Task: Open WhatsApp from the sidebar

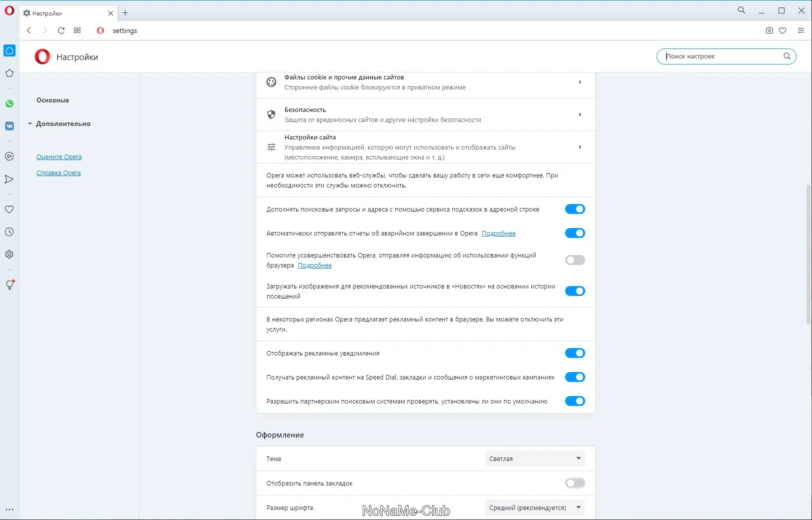Action: click(x=9, y=103)
